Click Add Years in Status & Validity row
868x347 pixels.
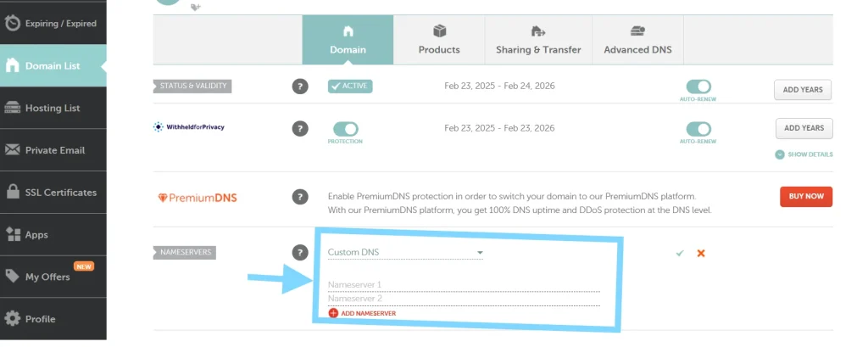(x=803, y=90)
